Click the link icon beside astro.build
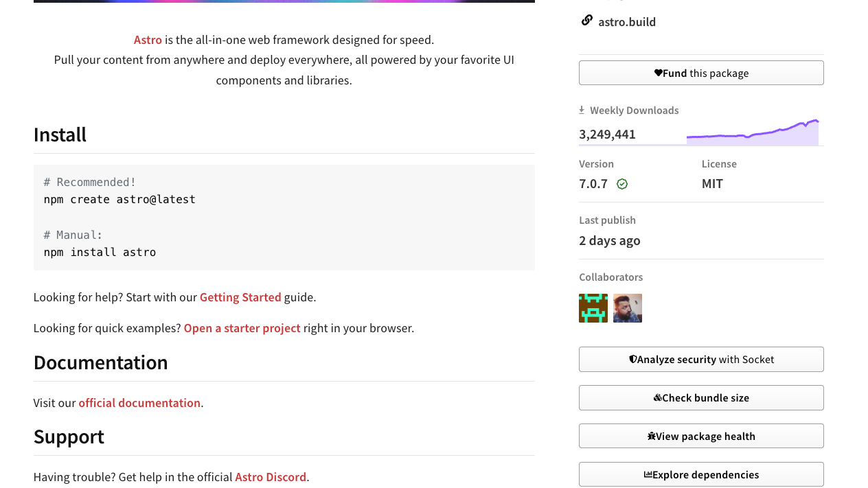Image resolution: width=868 pixels, height=488 pixels. (x=586, y=20)
